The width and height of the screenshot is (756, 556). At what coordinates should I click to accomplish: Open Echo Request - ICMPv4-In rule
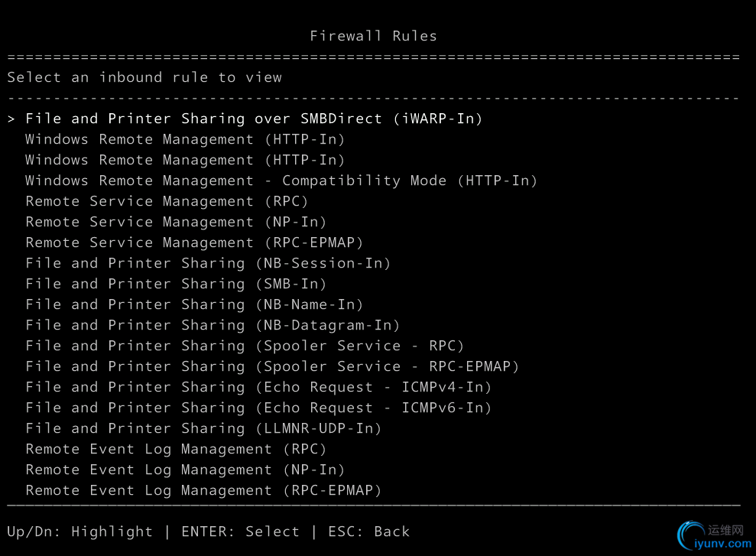tap(258, 387)
